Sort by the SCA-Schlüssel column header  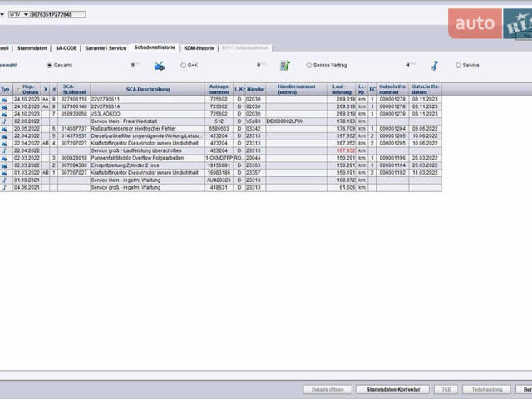[x=74, y=90]
